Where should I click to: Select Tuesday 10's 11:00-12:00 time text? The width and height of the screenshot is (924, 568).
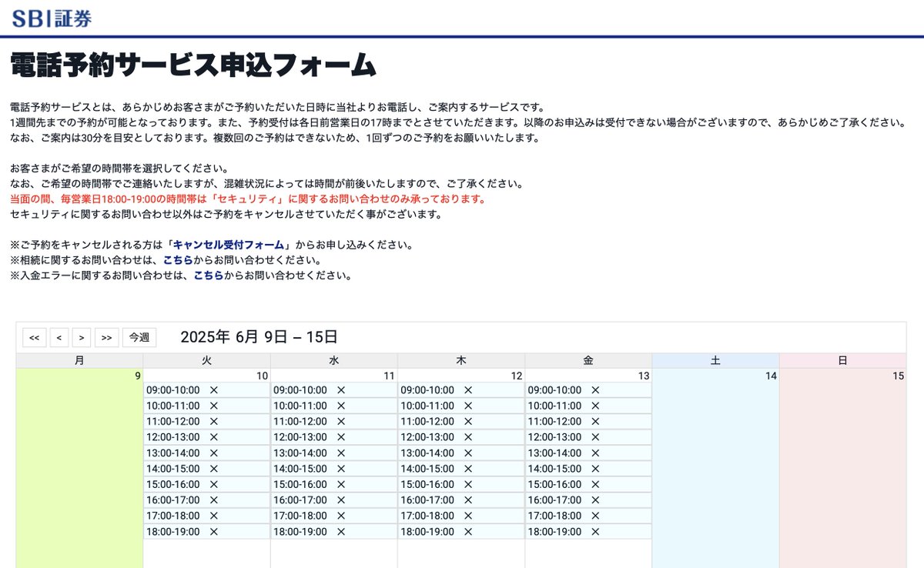click(x=173, y=422)
